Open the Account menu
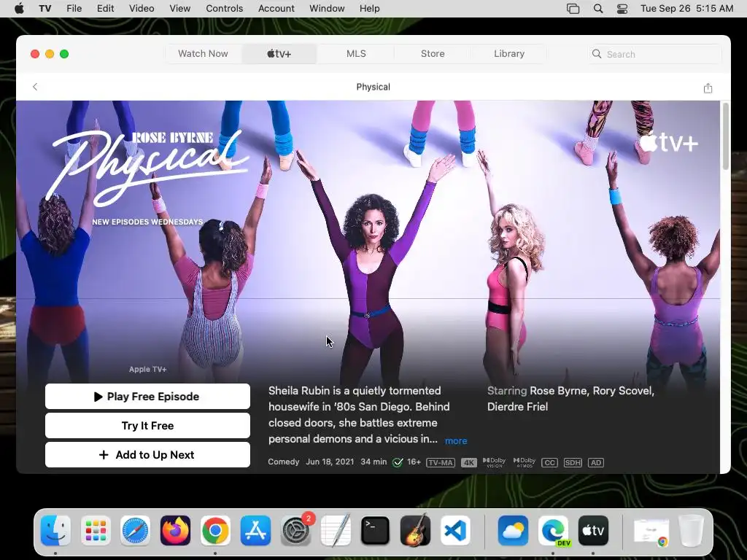Screen dimensions: 747x560 (276, 9)
